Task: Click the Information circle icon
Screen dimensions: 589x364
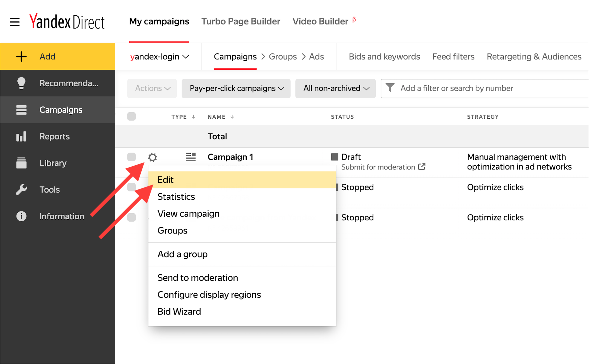Action: [x=21, y=216]
